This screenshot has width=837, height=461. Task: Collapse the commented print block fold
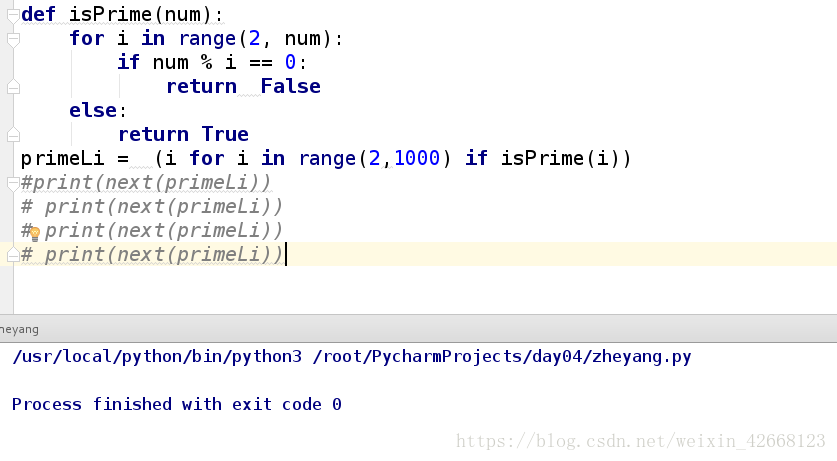pyautogui.click(x=13, y=184)
